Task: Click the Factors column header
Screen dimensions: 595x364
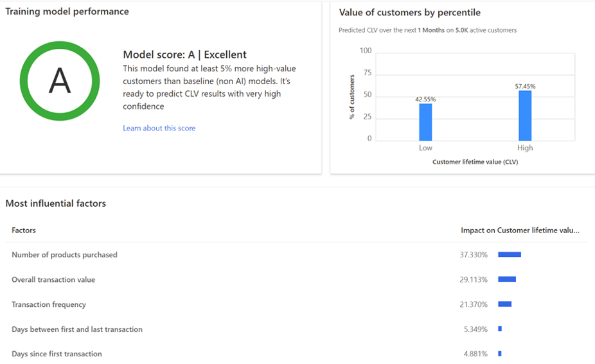Action: tap(24, 230)
